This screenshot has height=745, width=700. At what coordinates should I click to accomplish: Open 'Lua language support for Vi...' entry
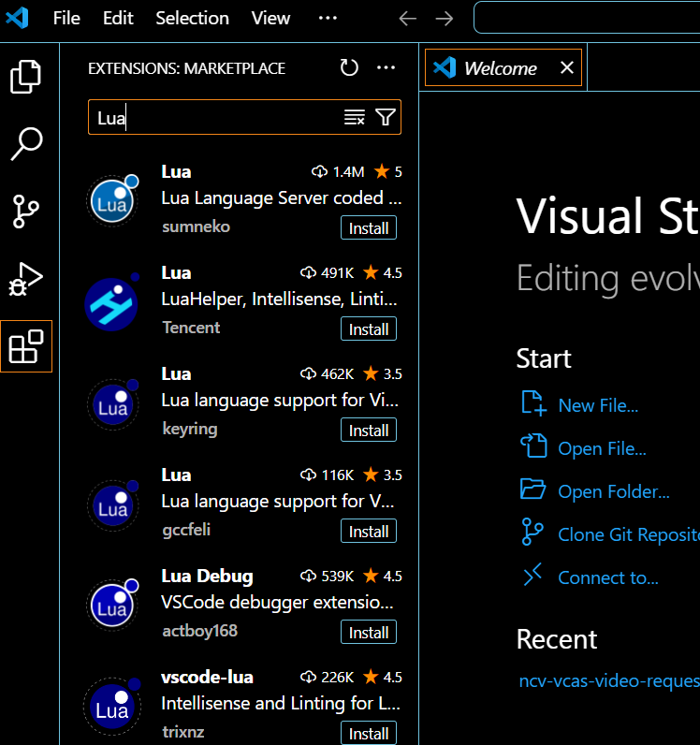click(x=280, y=400)
